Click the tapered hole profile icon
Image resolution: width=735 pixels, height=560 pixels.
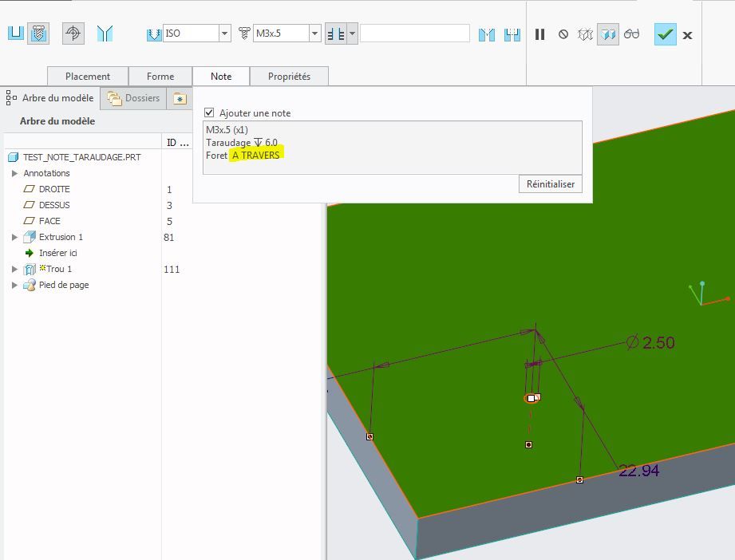click(x=105, y=34)
